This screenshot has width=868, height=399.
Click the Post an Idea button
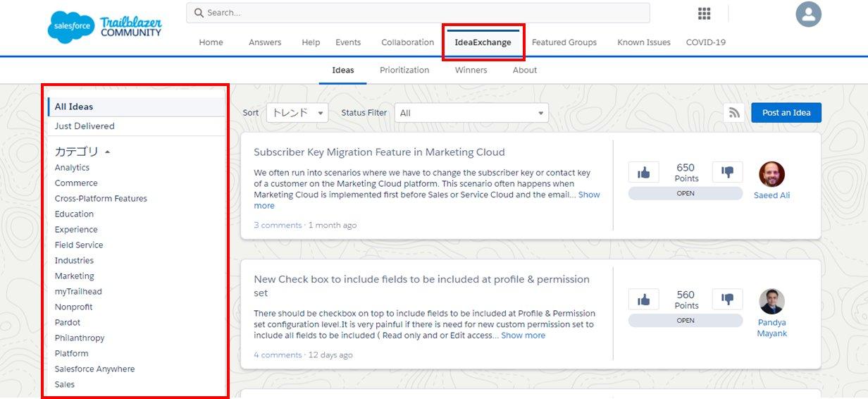[x=786, y=113]
